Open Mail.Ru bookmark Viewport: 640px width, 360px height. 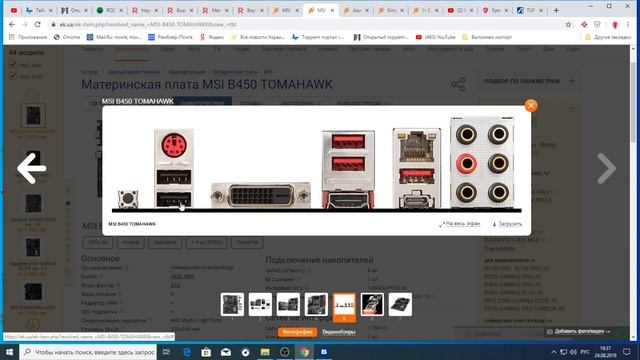click(x=114, y=37)
